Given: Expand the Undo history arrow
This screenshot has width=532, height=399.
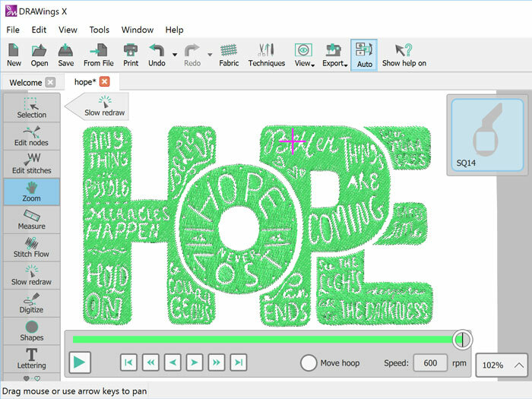Looking at the screenshot, I should [x=175, y=55].
